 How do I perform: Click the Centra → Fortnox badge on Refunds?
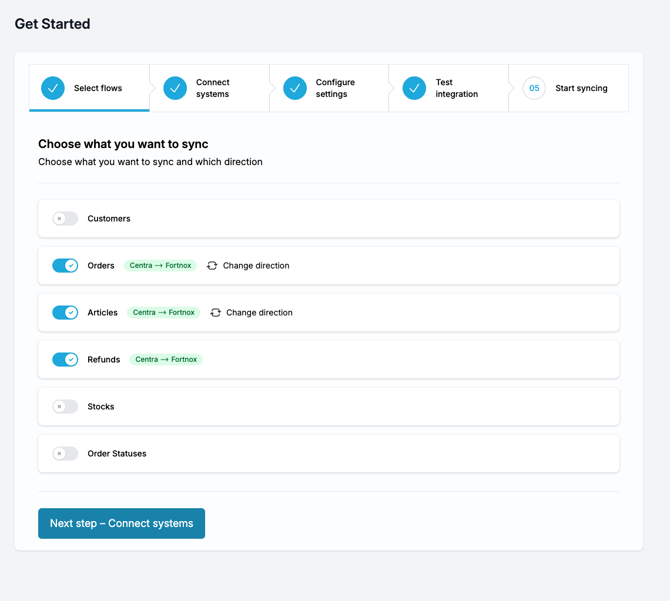pos(166,360)
